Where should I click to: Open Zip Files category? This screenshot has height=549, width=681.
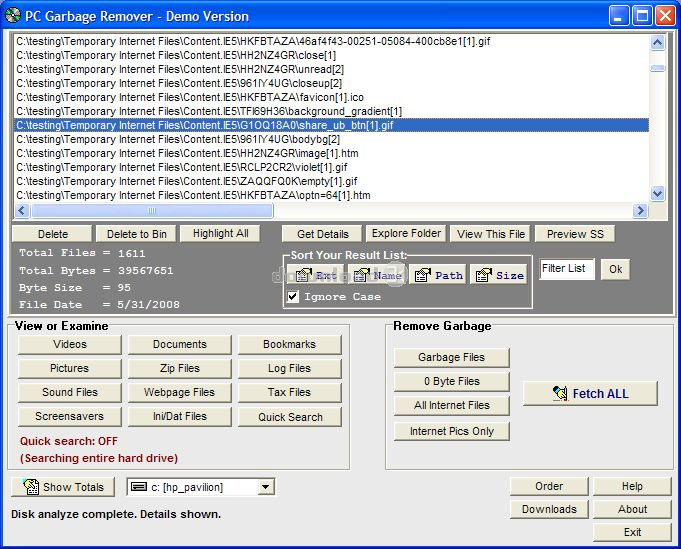[x=180, y=368]
